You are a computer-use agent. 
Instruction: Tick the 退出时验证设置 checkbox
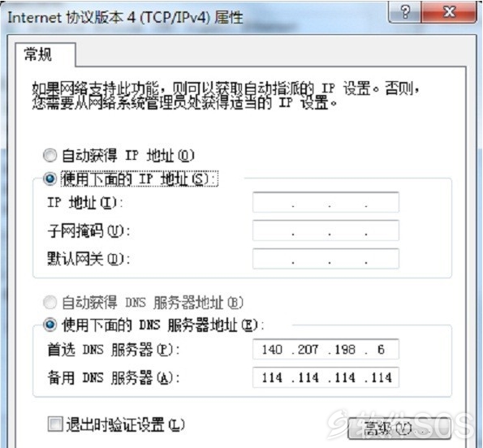(x=55, y=424)
